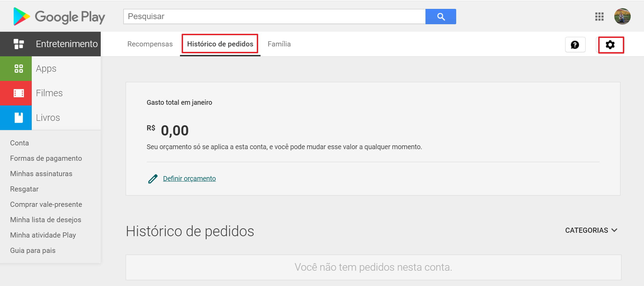Open the Entretenimento menu section
The height and width of the screenshot is (286, 644).
tap(51, 44)
